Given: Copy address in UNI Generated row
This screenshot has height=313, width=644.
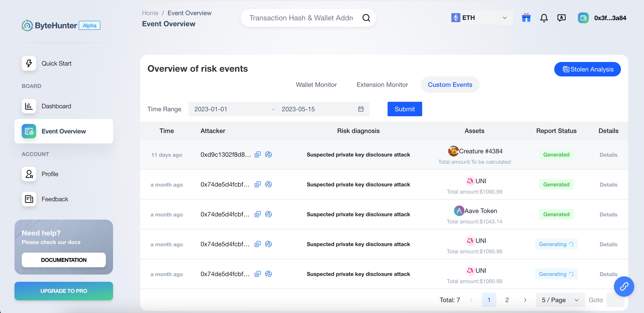Looking at the screenshot, I should (258, 185).
